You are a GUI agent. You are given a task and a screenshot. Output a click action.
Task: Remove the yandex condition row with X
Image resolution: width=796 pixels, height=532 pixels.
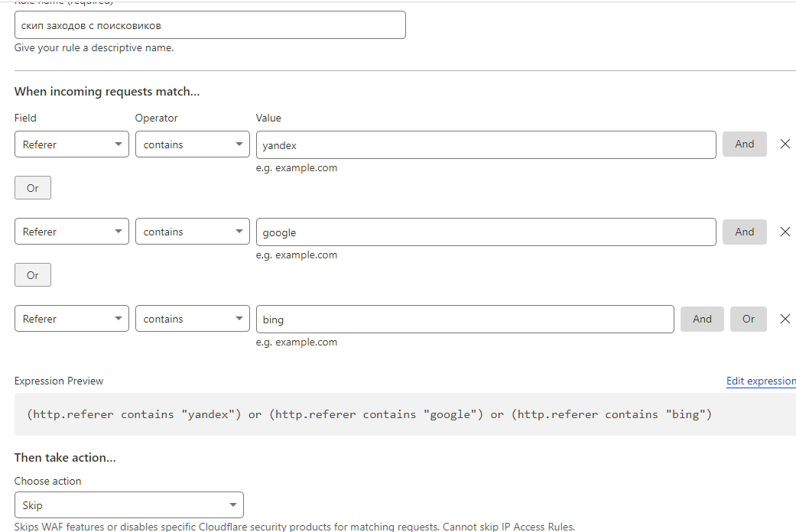click(785, 144)
